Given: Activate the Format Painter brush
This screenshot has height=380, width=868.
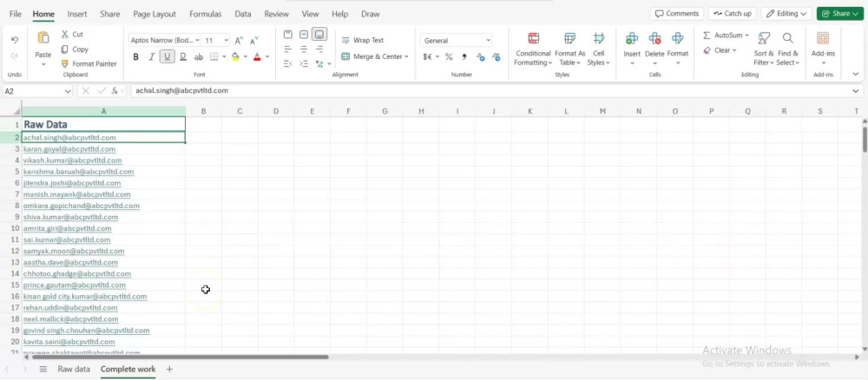Looking at the screenshot, I should pyautogui.click(x=65, y=63).
